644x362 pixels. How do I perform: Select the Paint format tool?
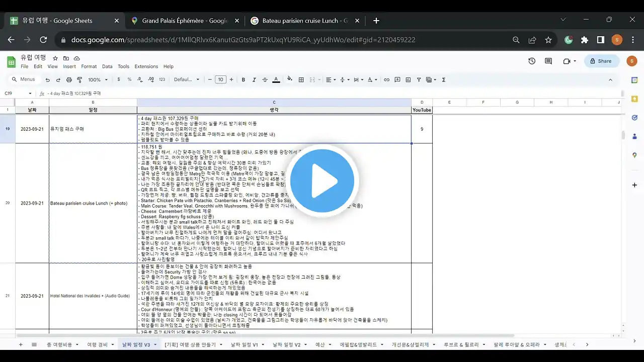[79, 80]
